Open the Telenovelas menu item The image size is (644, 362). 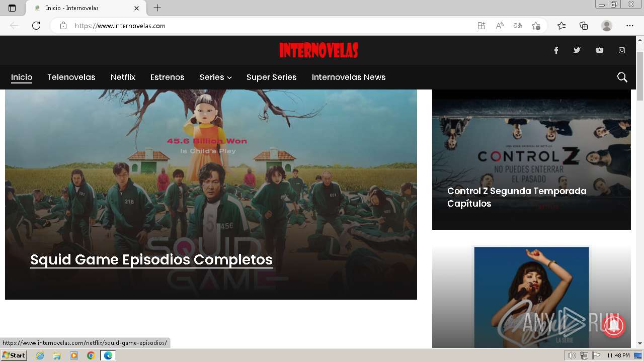71,77
